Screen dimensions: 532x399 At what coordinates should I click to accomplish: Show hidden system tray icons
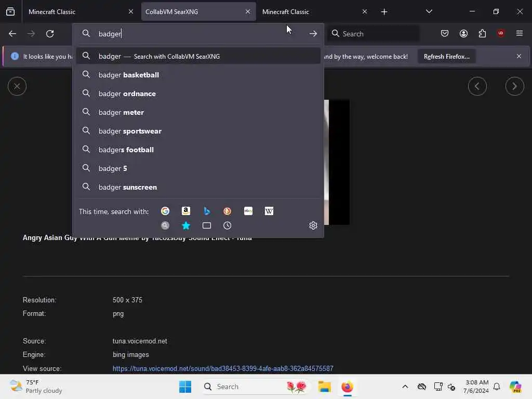405,387
